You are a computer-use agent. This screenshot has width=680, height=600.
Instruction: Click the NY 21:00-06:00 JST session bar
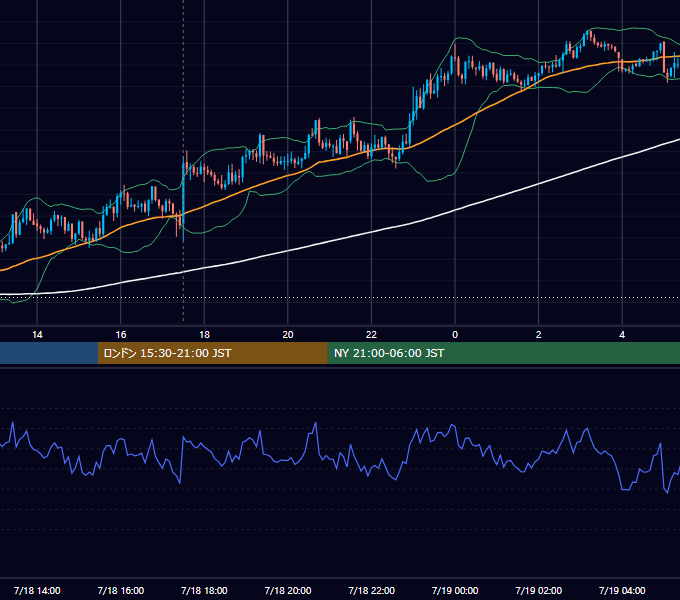503,353
